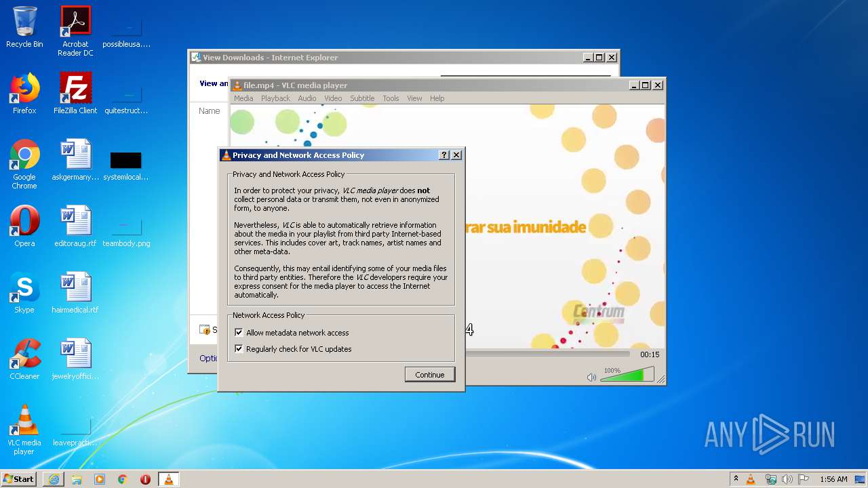Click the Chrome taskbar icon
This screenshot has width=868, height=488.
(123, 479)
